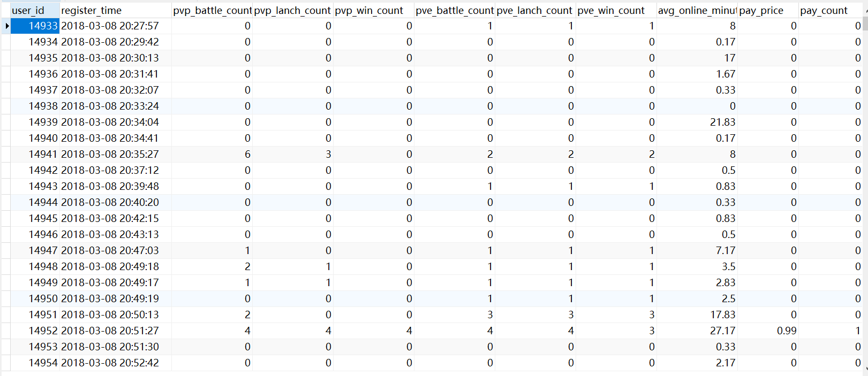Click the pay_count column header

pos(830,10)
